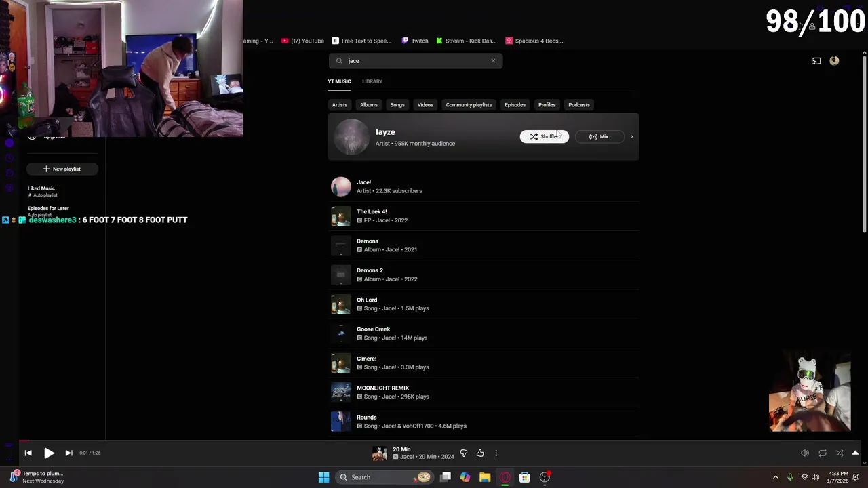Open the Stream - Kick Dashboard bookmark
868x488 pixels.
click(x=467, y=41)
